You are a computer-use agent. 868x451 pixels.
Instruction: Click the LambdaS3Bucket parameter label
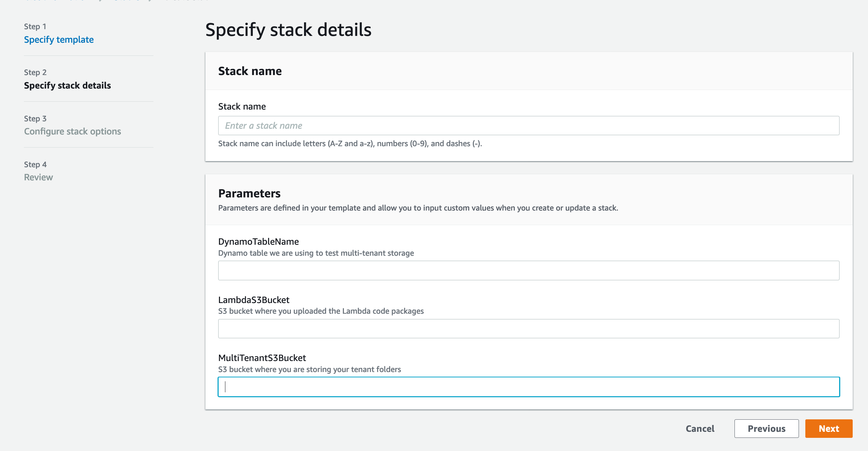(x=253, y=300)
